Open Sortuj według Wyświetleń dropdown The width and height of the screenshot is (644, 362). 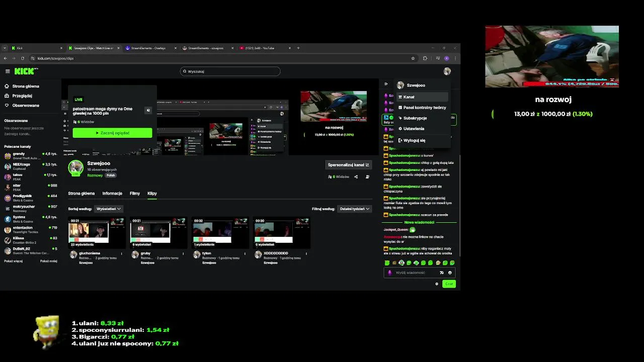point(108,209)
